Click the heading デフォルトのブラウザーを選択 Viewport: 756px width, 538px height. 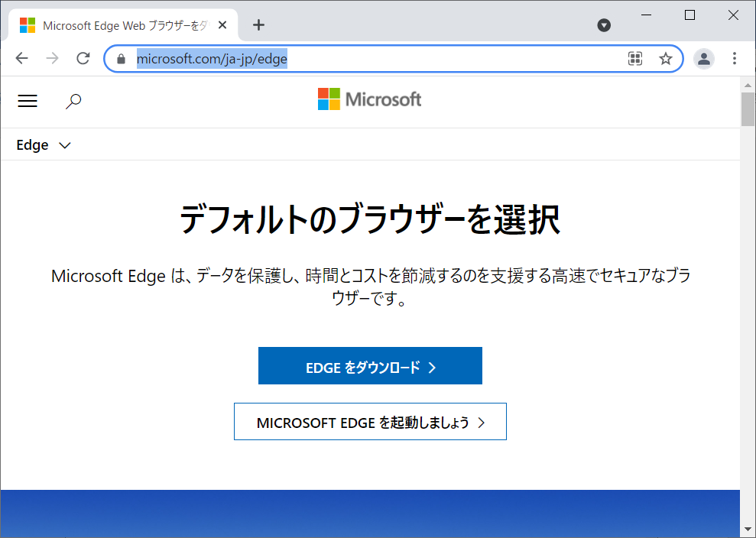coord(370,220)
